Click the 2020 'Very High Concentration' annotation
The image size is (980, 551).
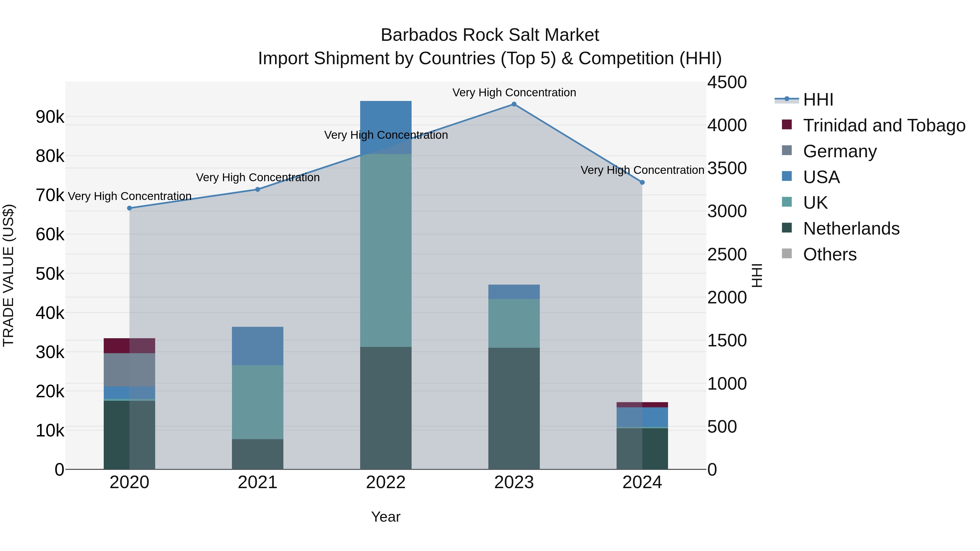(129, 196)
